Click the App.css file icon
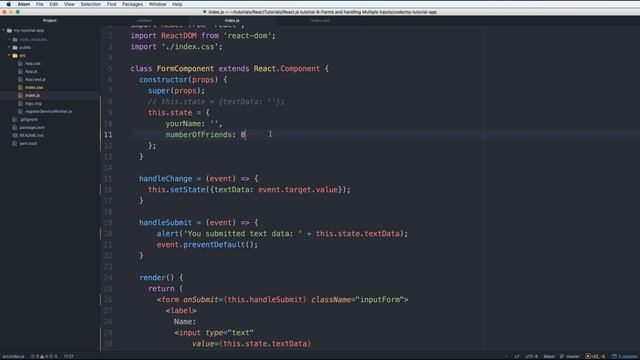The height and width of the screenshot is (360, 640). pos(20,64)
